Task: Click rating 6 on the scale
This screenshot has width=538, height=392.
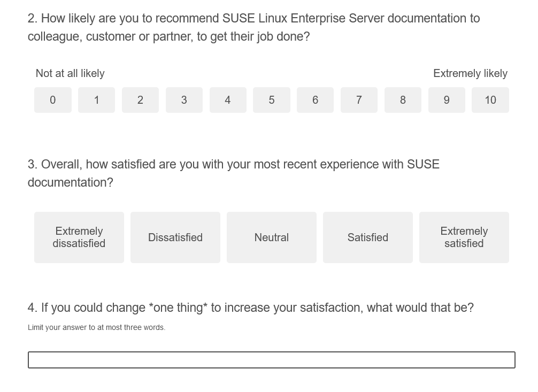Action: [315, 100]
